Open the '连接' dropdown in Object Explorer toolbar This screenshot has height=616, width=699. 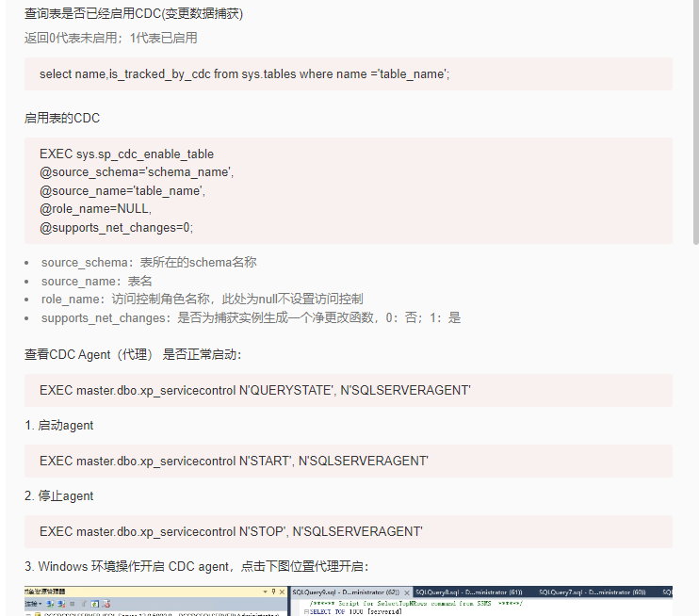coord(33,604)
